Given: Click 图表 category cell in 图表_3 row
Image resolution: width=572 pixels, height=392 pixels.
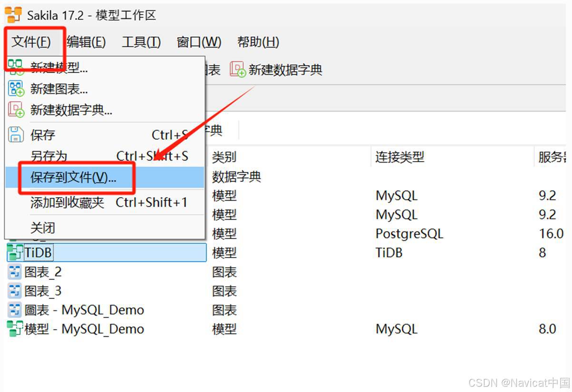Looking at the screenshot, I should click(x=224, y=291).
